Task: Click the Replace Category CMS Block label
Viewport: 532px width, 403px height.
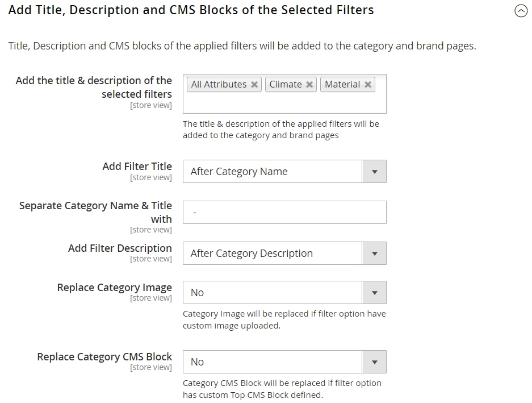Action: 104,357
